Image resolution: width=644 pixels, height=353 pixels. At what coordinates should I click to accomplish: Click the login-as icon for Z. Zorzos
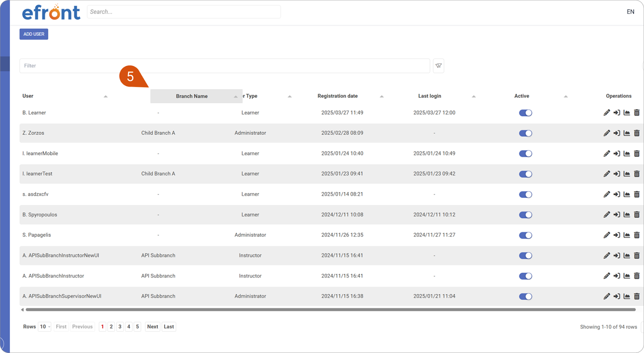tap(617, 133)
